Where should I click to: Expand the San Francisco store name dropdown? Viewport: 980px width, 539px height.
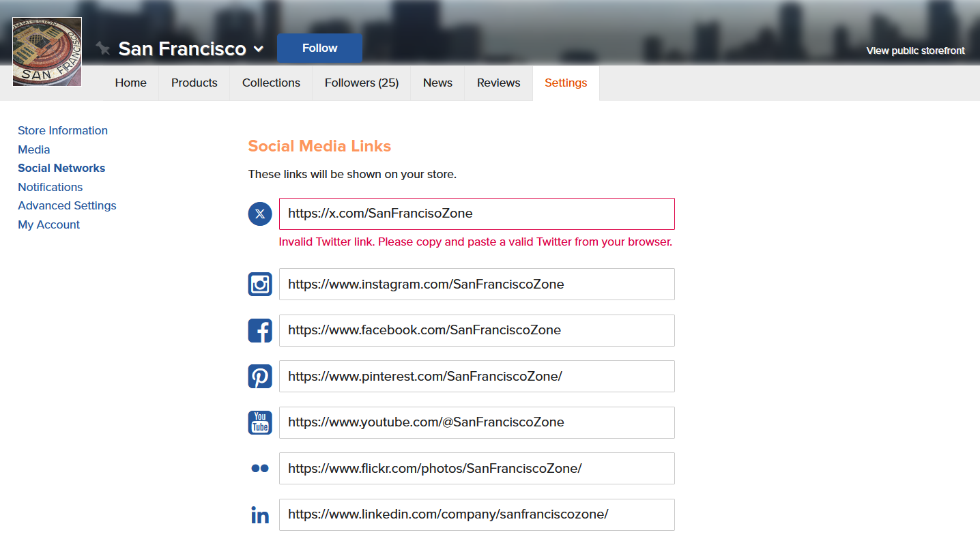pyautogui.click(x=259, y=49)
